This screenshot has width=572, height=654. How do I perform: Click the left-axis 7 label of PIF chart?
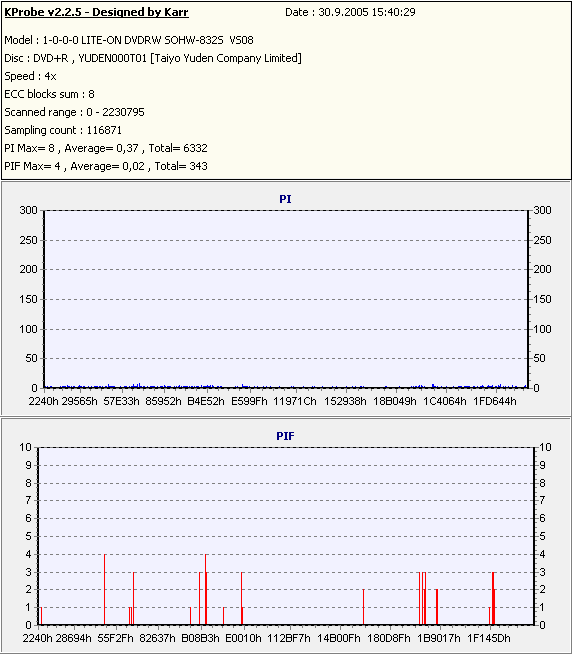pyautogui.click(x=28, y=500)
